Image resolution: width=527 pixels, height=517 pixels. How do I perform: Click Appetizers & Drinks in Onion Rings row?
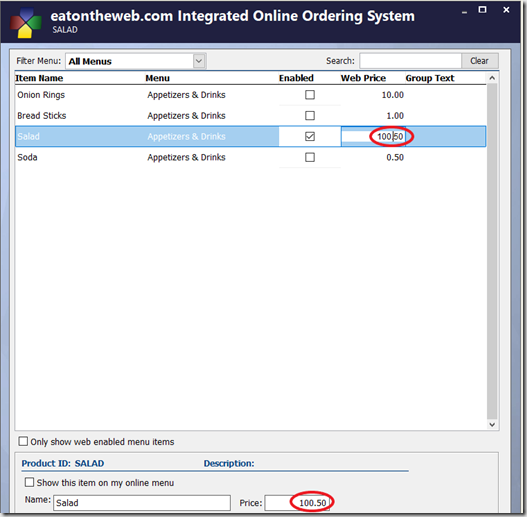pos(186,95)
